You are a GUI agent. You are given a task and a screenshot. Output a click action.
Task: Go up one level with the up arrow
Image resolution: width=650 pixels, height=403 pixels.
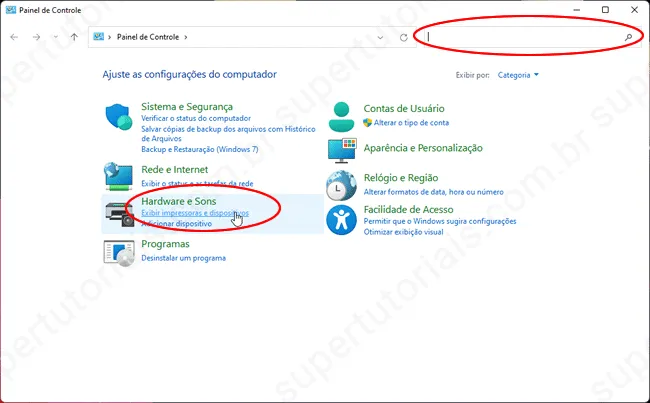pos(74,37)
